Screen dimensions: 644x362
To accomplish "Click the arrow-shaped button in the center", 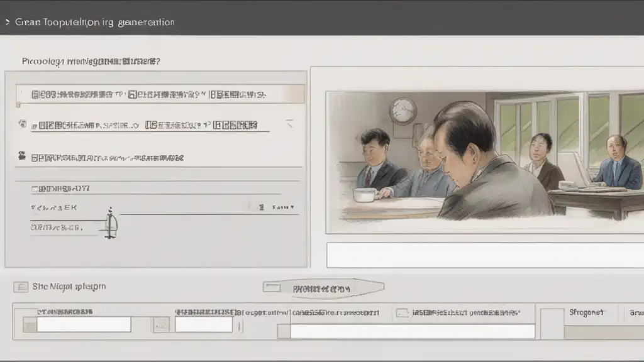I will tap(324, 288).
